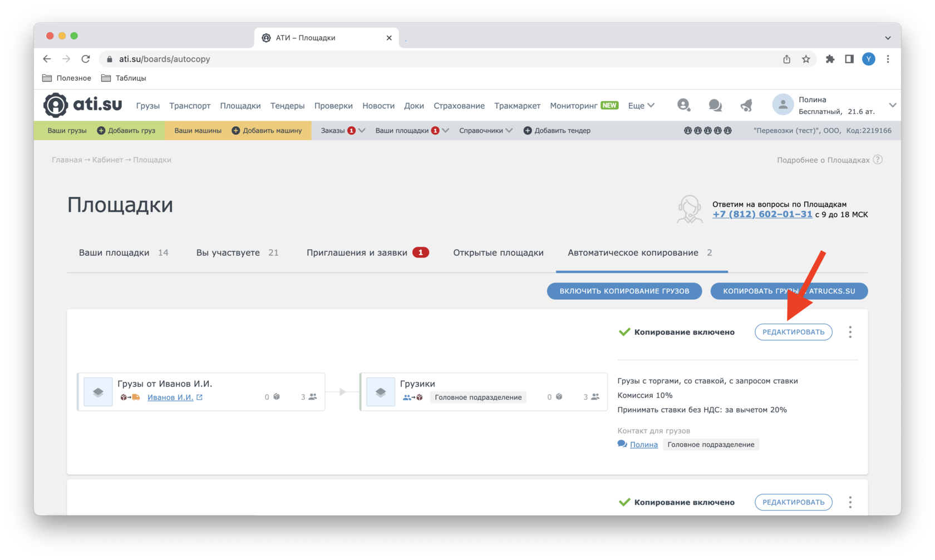Open the chat messages icon
This screenshot has height=560, width=935.
[x=715, y=105]
